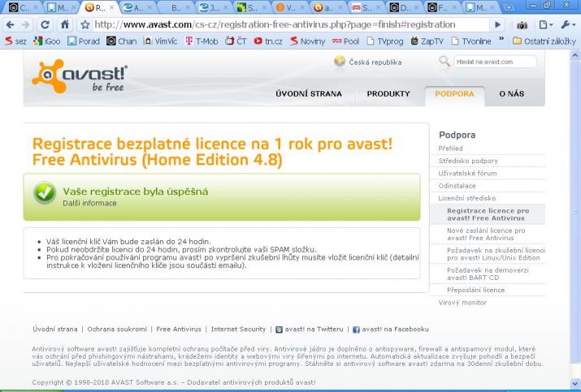Click the Další informace link
The width and height of the screenshot is (581, 392).
(89, 203)
